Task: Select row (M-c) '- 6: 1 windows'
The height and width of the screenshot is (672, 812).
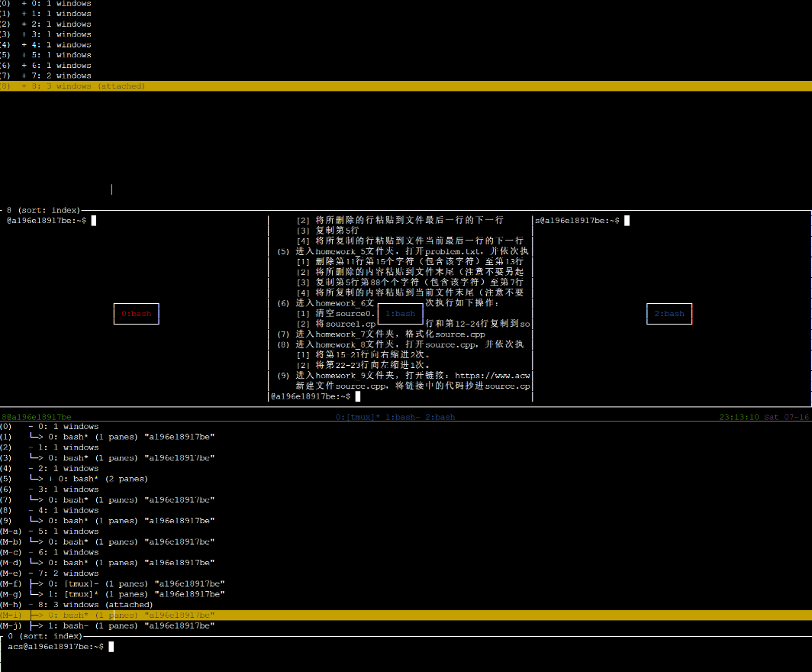Action: pos(50,552)
